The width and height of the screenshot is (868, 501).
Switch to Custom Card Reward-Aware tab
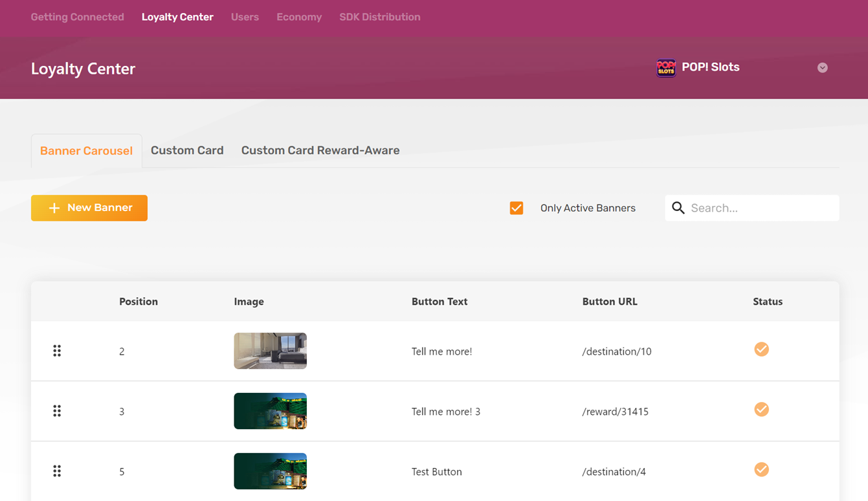320,150
